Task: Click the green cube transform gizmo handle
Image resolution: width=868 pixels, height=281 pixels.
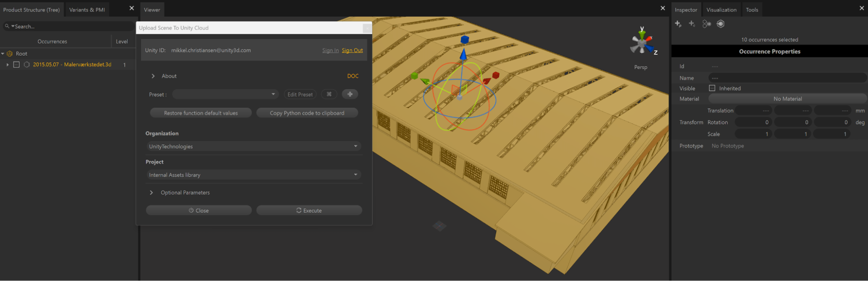Action: click(x=415, y=76)
